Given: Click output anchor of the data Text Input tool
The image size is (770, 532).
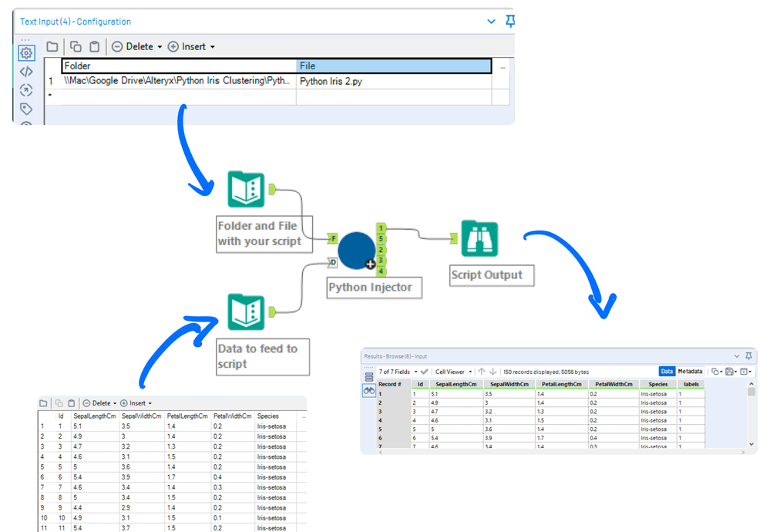Looking at the screenshot, I should point(272,312).
